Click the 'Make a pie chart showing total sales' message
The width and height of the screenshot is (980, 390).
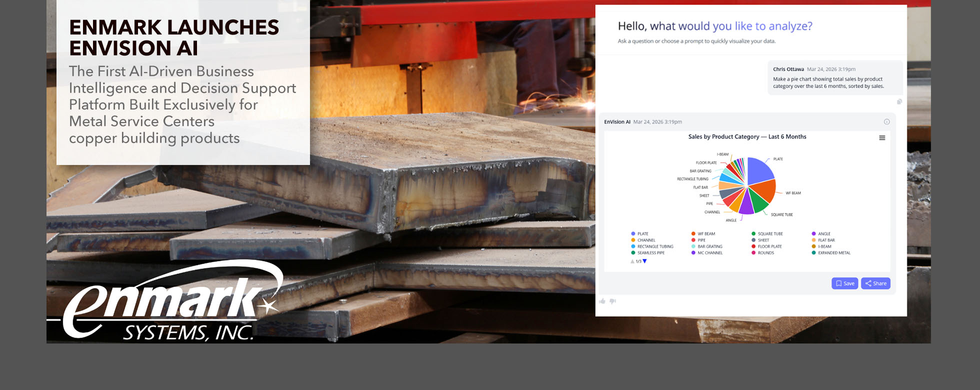click(x=828, y=83)
